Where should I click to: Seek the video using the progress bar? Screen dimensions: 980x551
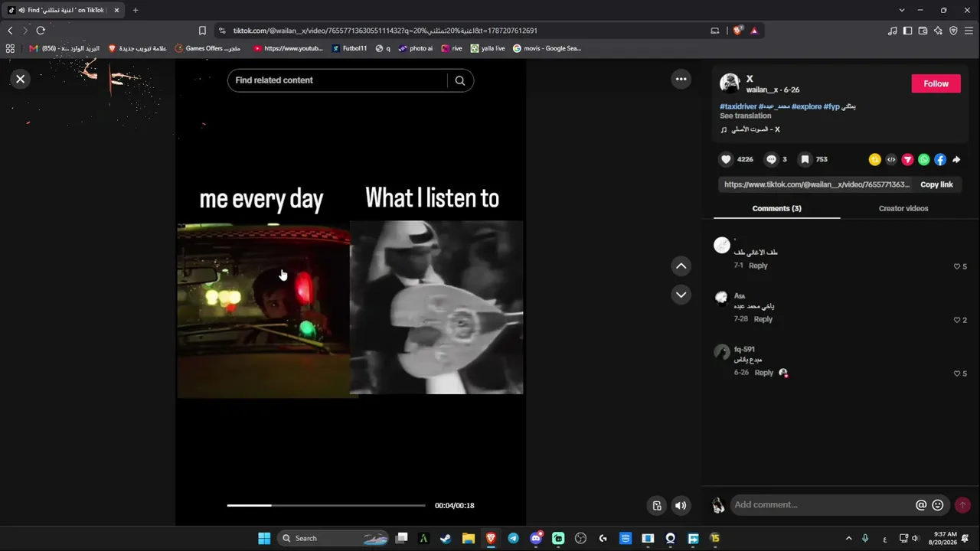[x=326, y=506]
